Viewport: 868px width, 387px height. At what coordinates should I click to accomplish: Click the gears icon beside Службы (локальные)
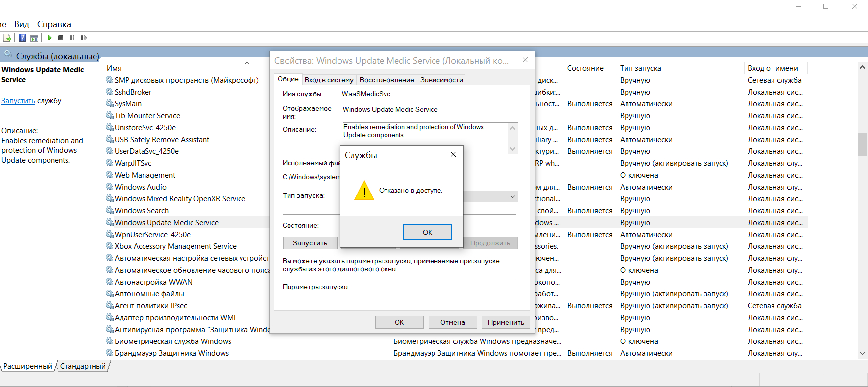click(x=8, y=55)
